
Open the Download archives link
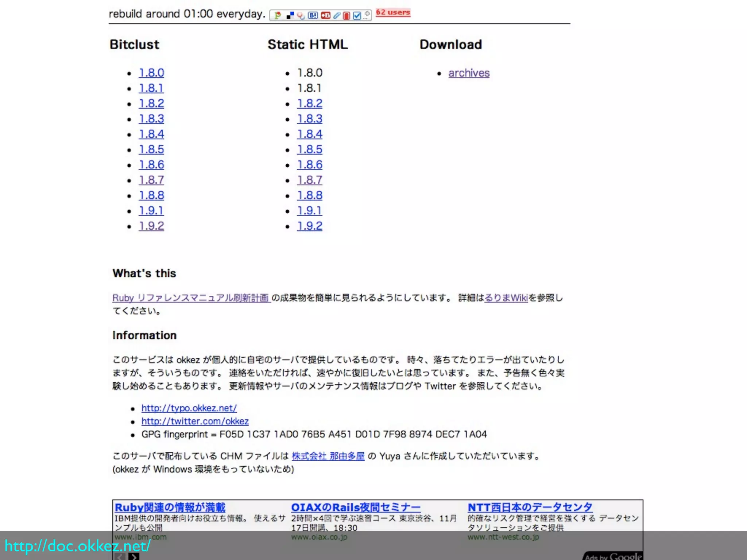coord(469,73)
